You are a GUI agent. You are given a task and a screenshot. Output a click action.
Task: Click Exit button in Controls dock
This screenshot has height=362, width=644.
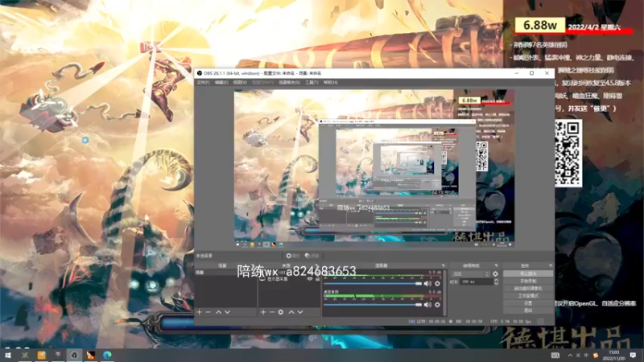point(528,311)
